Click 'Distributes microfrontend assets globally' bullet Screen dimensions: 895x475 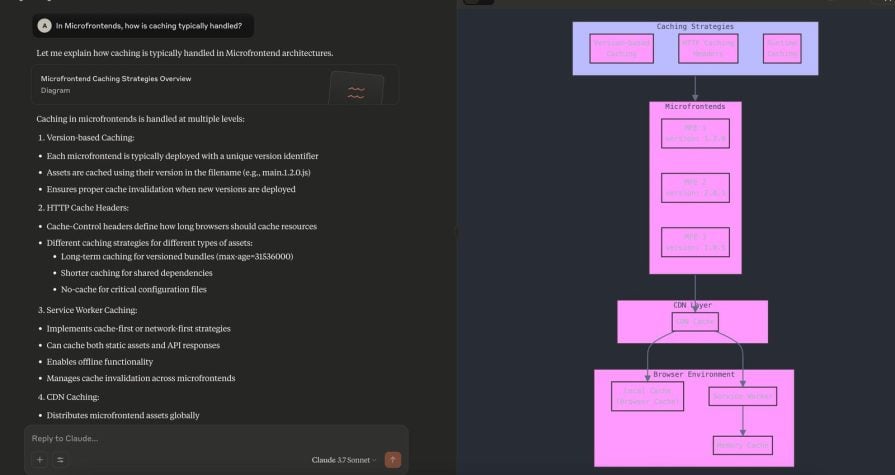coord(123,416)
